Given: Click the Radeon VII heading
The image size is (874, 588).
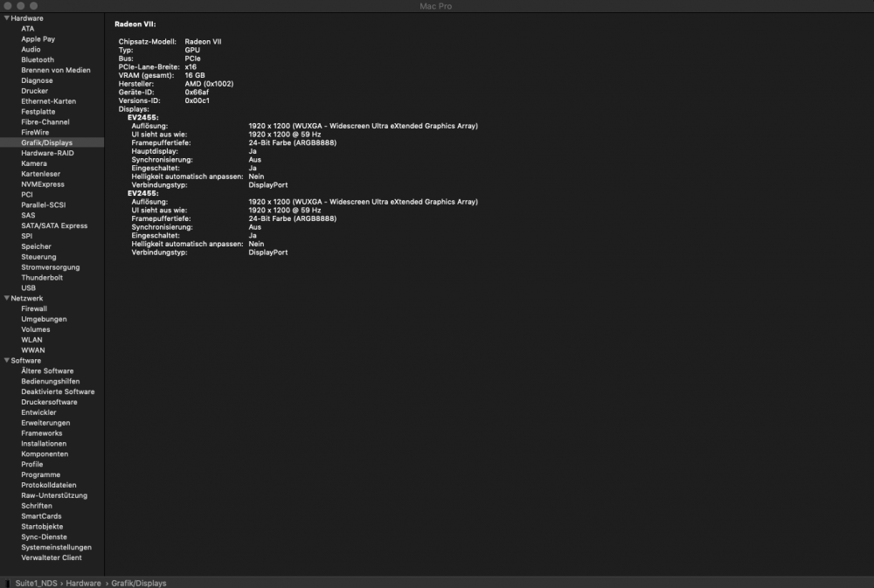Looking at the screenshot, I should 135,24.
